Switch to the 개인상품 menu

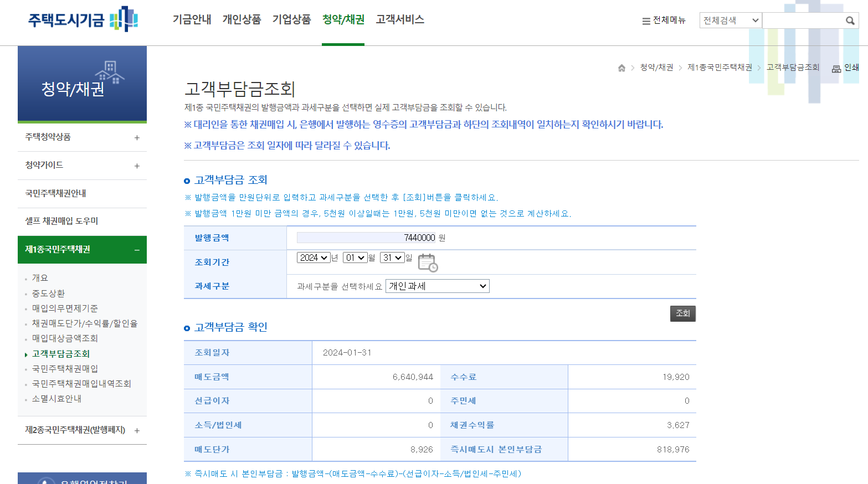[x=242, y=18]
